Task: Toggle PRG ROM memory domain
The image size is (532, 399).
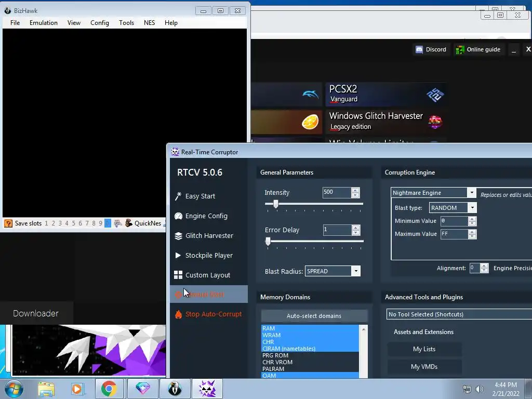Action: (310, 355)
